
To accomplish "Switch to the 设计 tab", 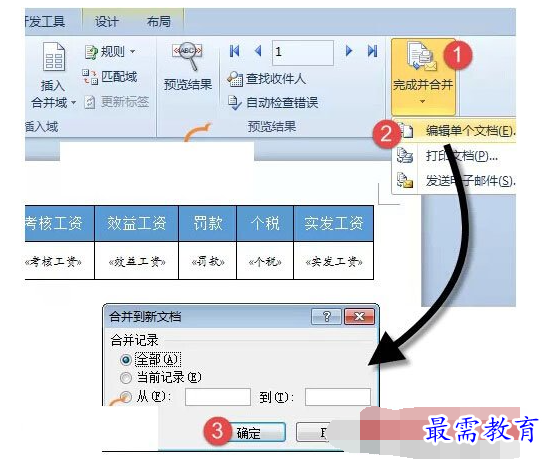I will point(107,22).
